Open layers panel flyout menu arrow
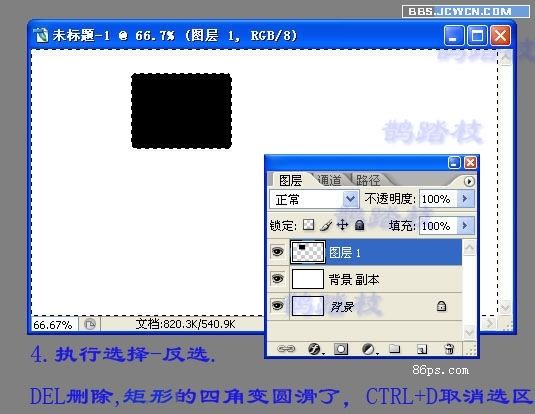The width and height of the screenshot is (535, 414). [469, 182]
